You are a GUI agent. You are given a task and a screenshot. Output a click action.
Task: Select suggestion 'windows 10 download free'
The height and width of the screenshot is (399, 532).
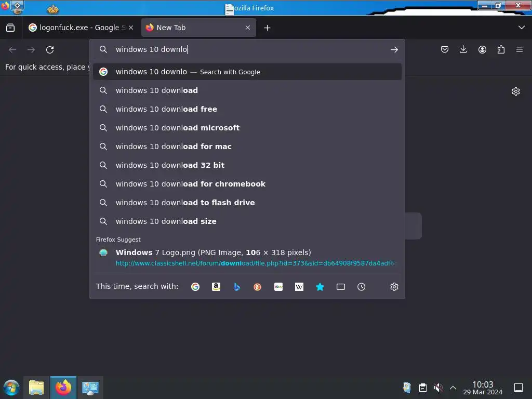[x=247, y=109]
